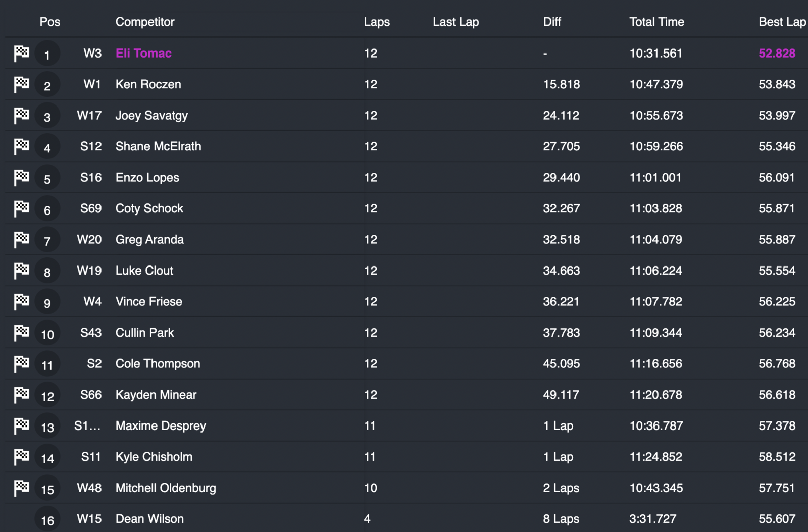Select the checkered flag by Cullin Park

[x=21, y=333]
